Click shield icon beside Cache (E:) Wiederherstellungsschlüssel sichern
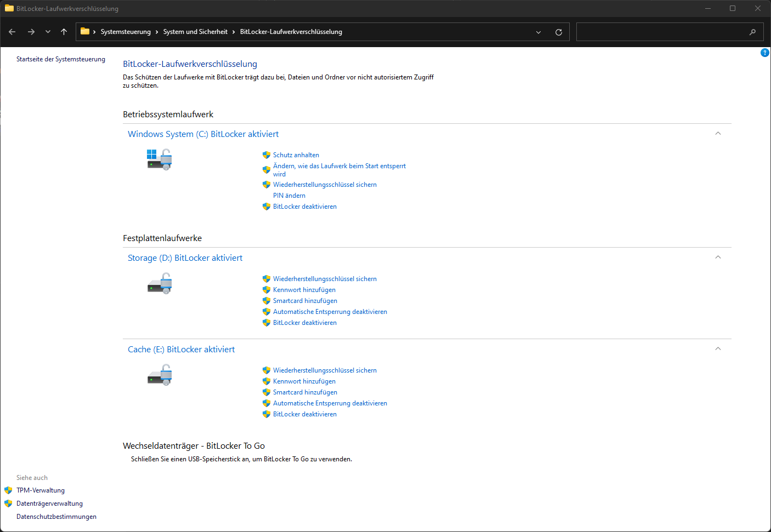771x532 pixels. click(267, 370)
